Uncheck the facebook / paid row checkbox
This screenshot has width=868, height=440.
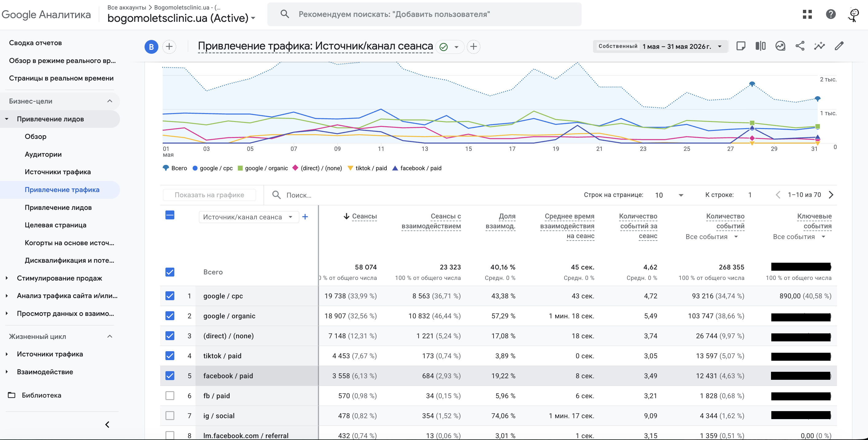tap(170, 375)
